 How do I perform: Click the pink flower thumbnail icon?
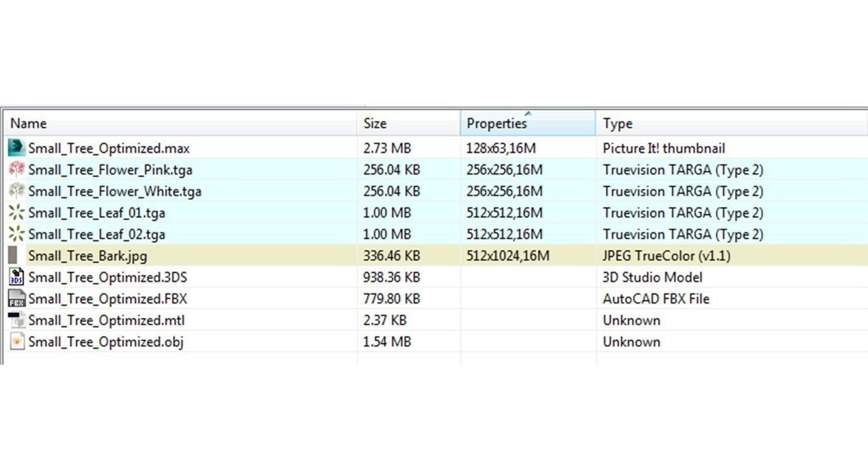pos(17,169)
